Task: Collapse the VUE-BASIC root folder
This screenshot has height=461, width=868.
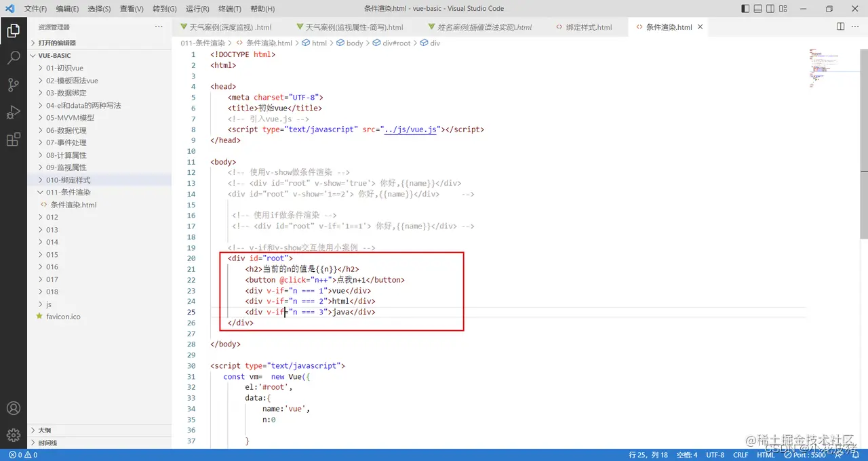Action: (x=100, y=56)
